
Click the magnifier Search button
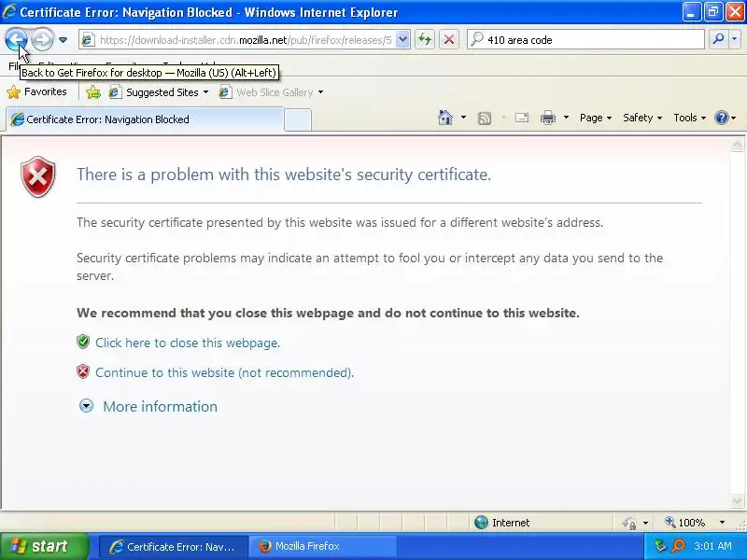pyautogui.click(x=718, y=39)
